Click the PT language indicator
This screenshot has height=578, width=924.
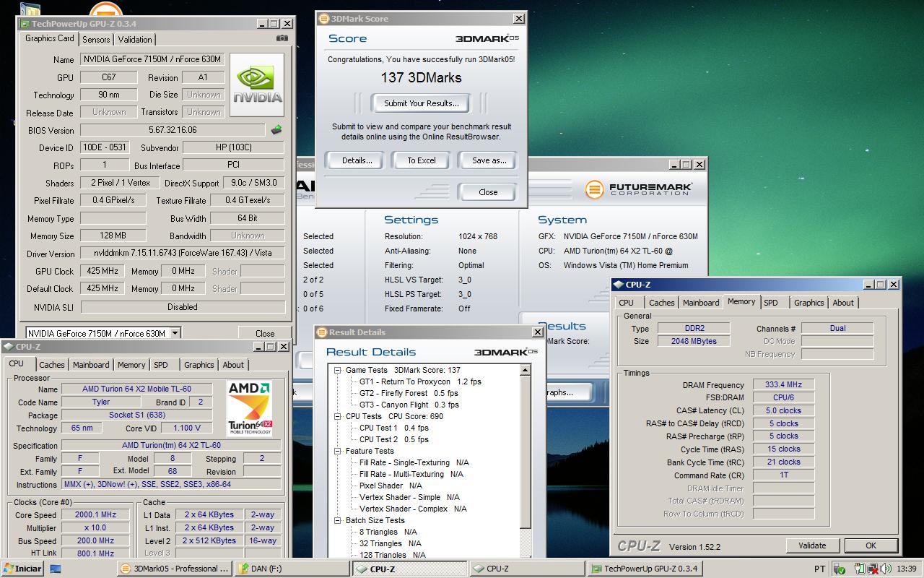click(819, 569)
